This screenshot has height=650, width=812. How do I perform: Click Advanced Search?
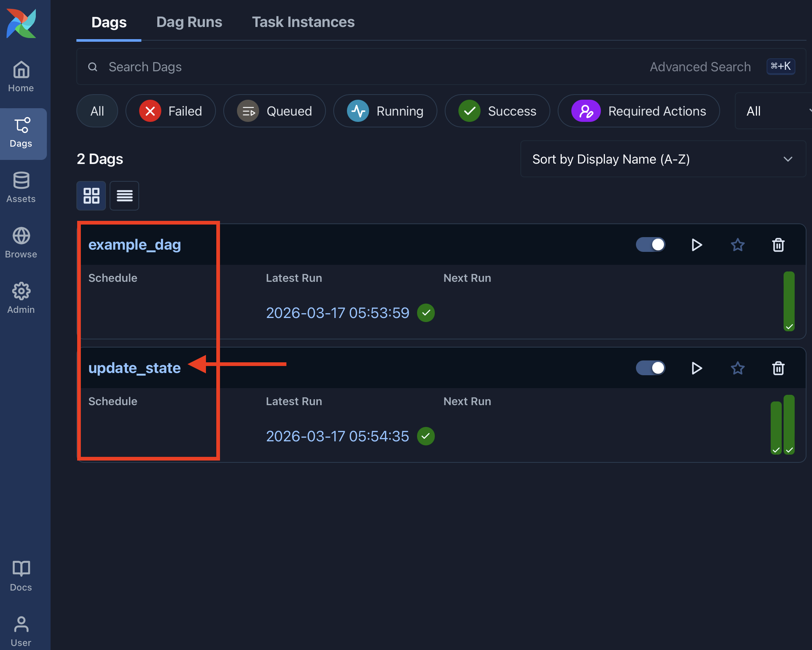[x=700, y=67]
